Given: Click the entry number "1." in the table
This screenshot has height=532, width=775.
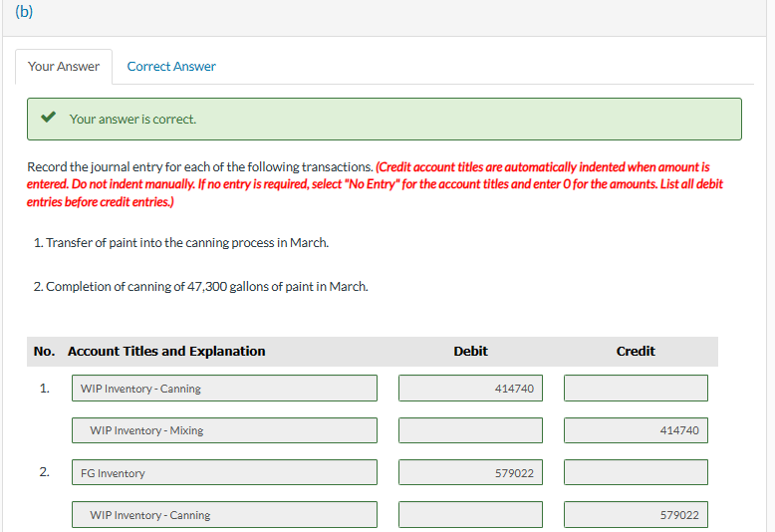Looking at the screenshot, I should [x=45, y=389].
